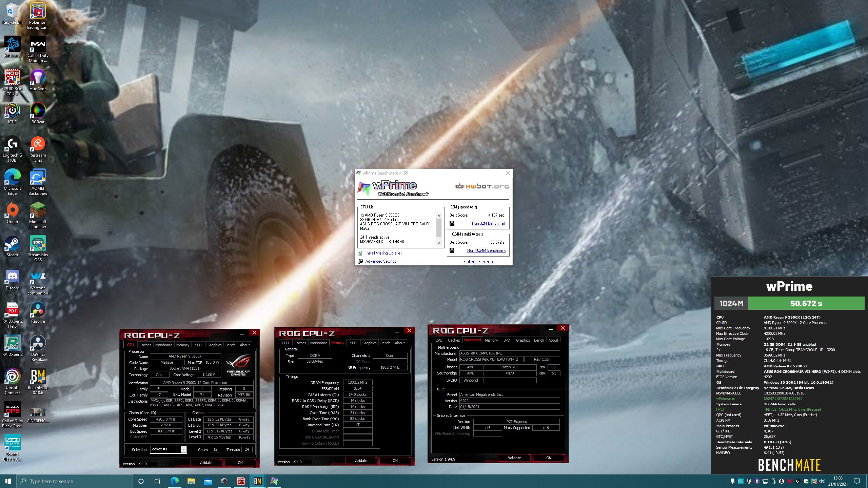Image resolution: width=868 pixels, height=488 pixels.
Task: Click the taskbar search box
Action: (74, 481)
